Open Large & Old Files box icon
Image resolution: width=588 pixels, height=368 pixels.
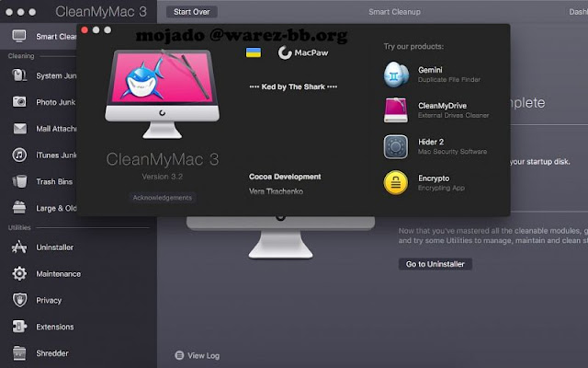(19, 208)
